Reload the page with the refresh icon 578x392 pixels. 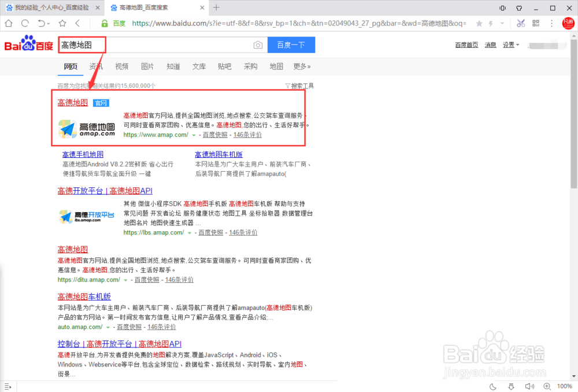pos(25,24)
